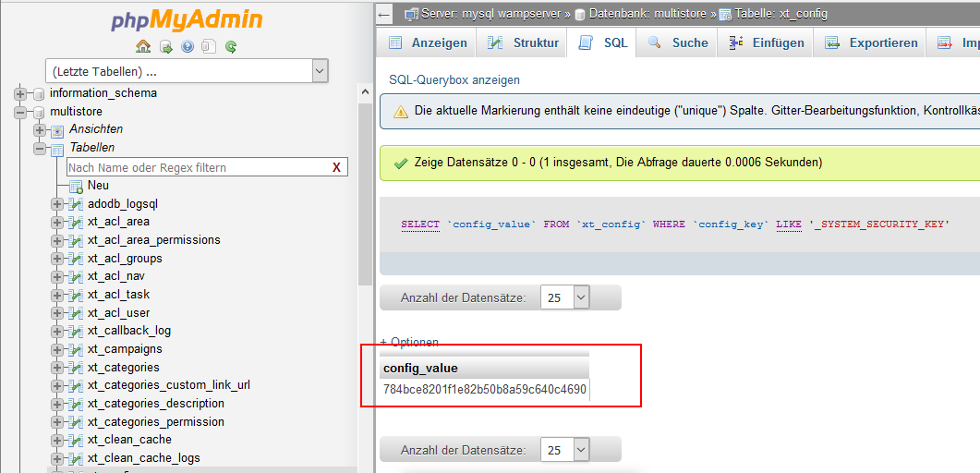The image size is (980, 473).
Task: Open the Suche tab
Action: pos(677,43)
